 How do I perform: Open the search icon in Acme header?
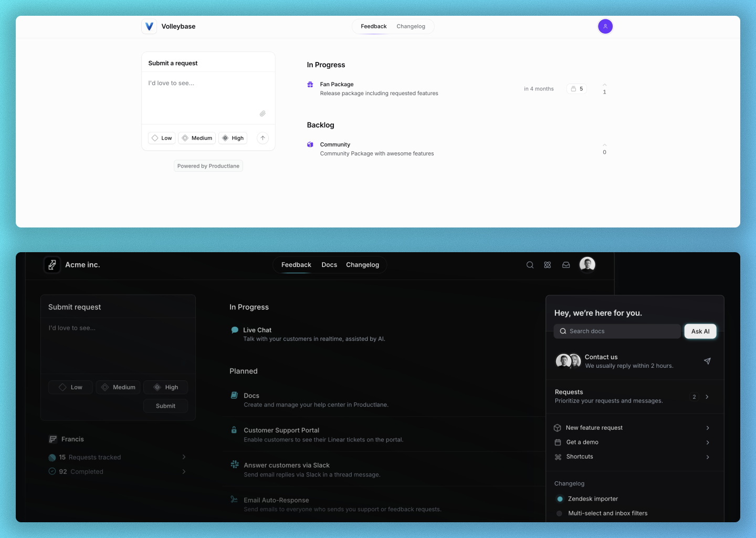(530, 265)
